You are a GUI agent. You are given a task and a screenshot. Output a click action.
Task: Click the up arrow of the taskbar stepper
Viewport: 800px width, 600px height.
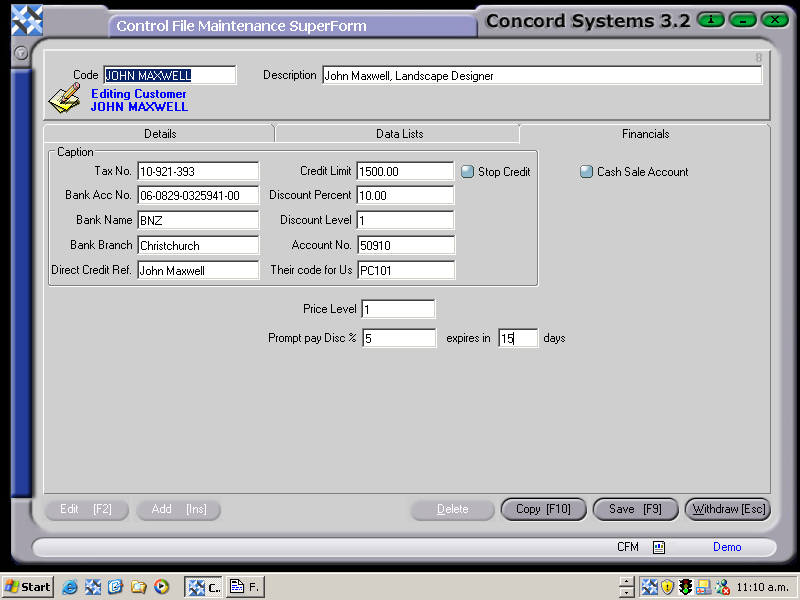pos(626,581)
